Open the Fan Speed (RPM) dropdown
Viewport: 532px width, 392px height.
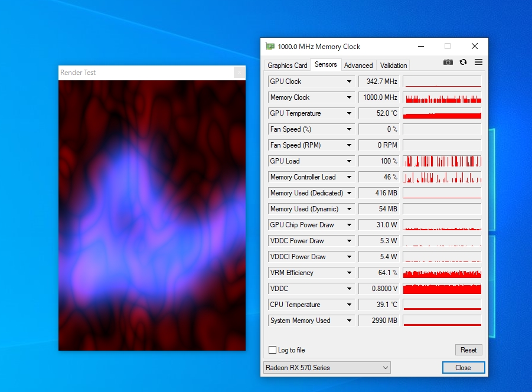(x=349, y=145)
